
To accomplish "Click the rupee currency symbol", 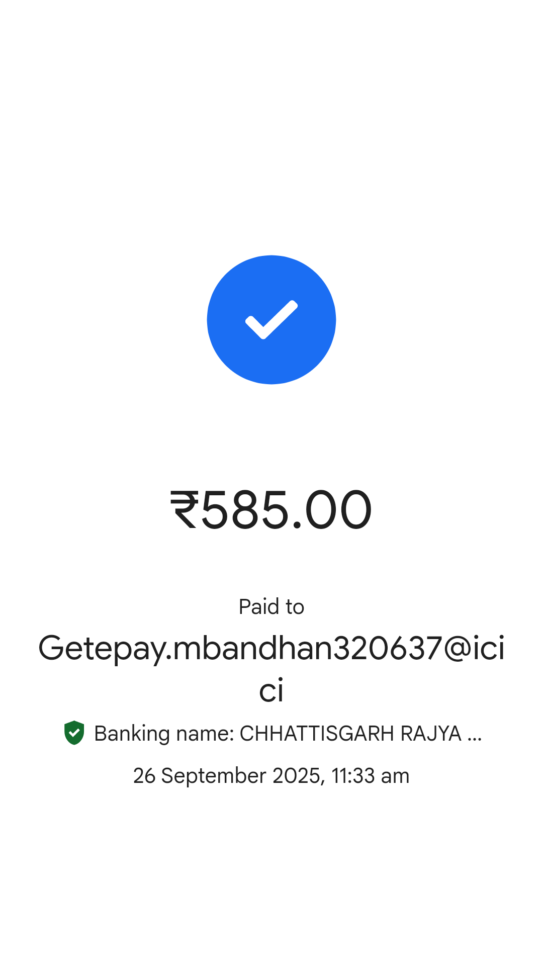I will click(185, 510).
